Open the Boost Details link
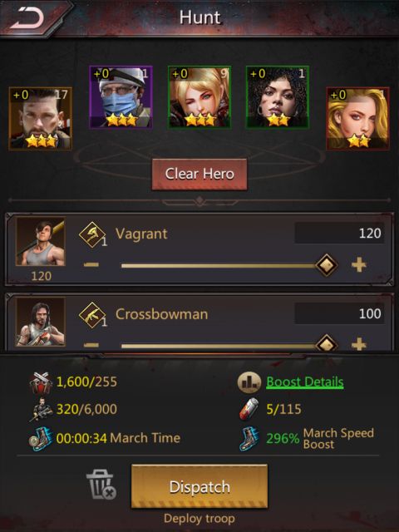 (x=305, y=382)
